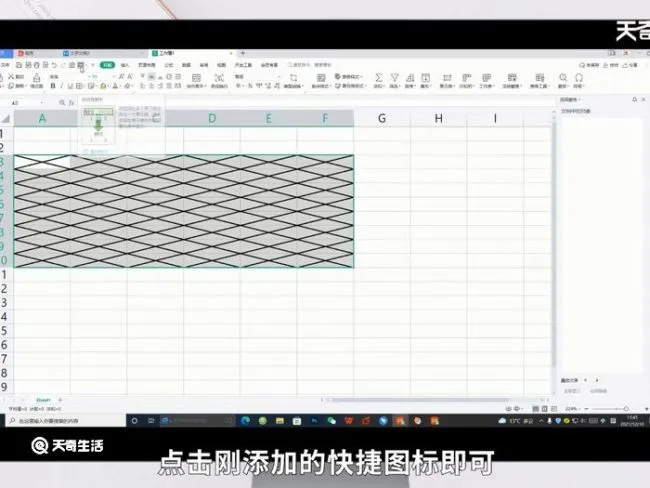The width and height of the screenshot is (650, 488).
Task: Click the select-all corner triangle
Action: [6, 119]
